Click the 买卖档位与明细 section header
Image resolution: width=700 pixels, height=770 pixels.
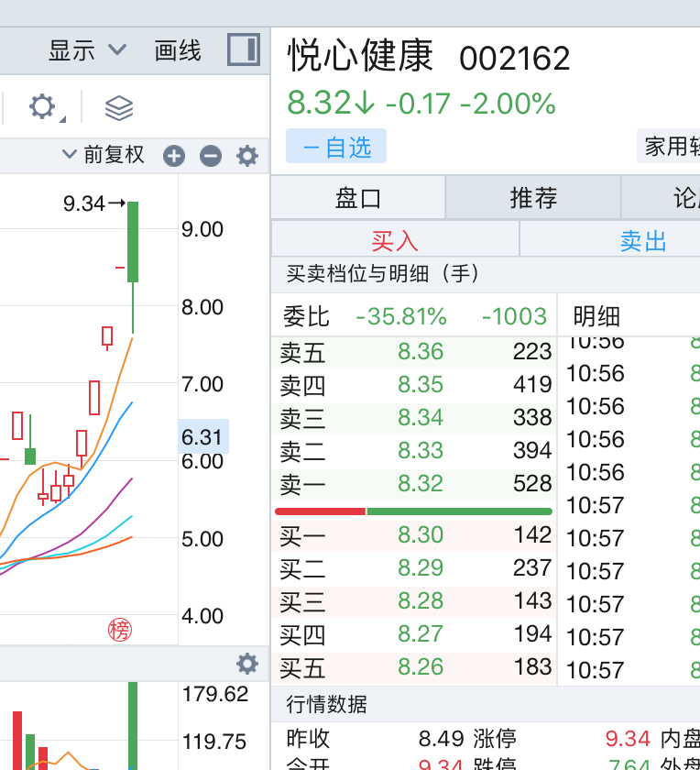click(x=383, y=273)
